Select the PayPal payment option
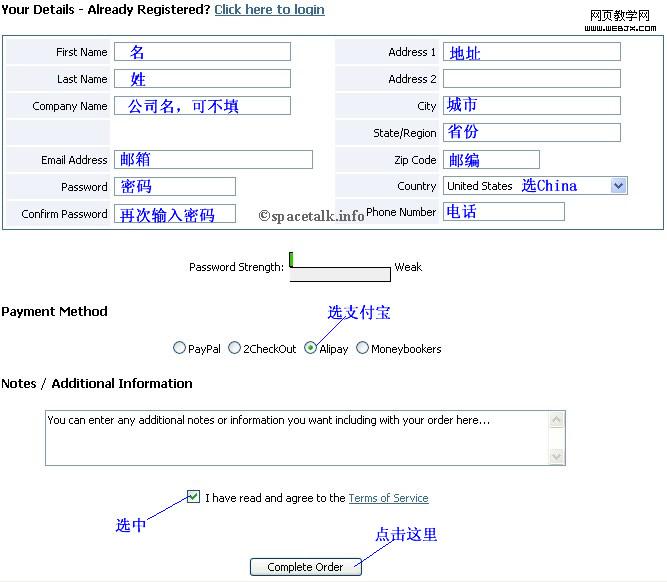The width and height of the screenshot is (667, 582). [x=180, y=349]
